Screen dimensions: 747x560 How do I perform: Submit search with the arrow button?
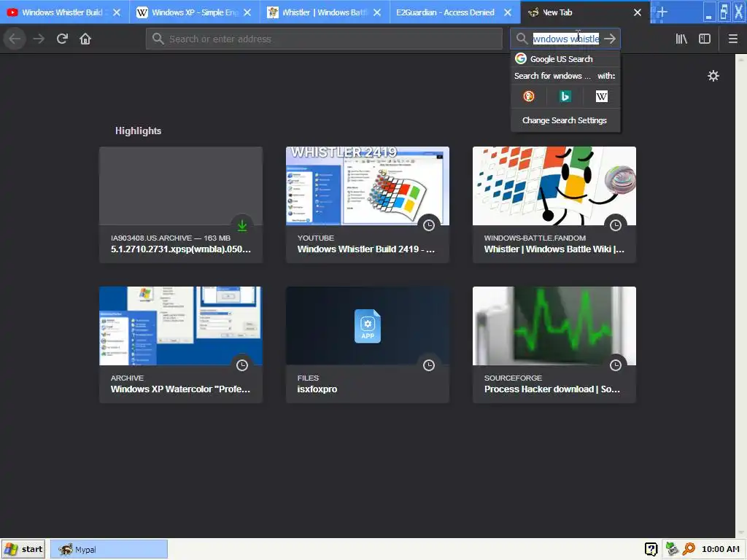click(x=610, y=39)
